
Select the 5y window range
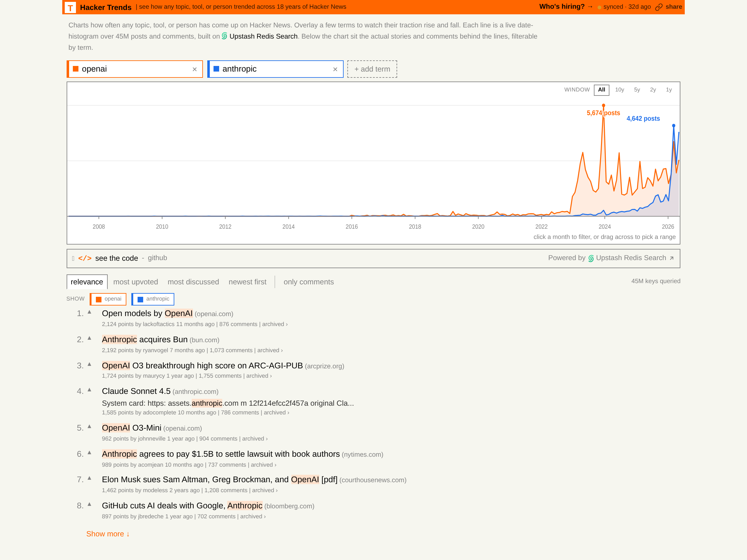(637, 90)
